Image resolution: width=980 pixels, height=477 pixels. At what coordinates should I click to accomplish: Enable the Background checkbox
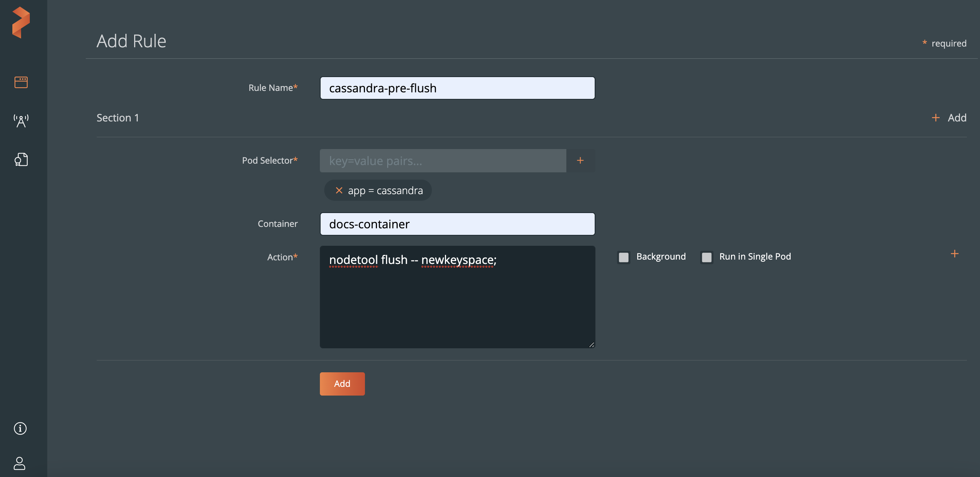point(623,257)
